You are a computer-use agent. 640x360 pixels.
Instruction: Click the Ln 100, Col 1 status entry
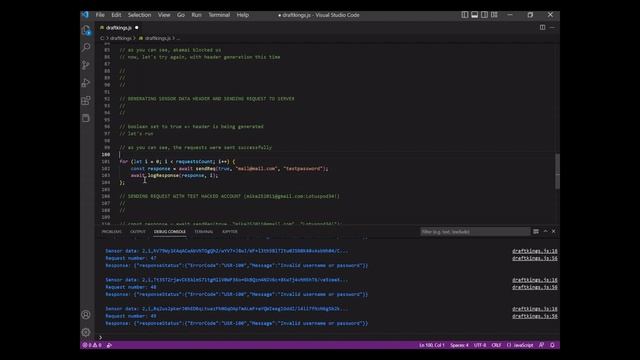tap(431, 345)
